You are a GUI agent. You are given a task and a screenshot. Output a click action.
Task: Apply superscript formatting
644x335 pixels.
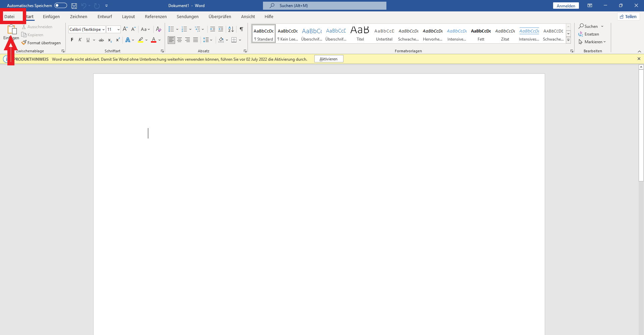118,40
